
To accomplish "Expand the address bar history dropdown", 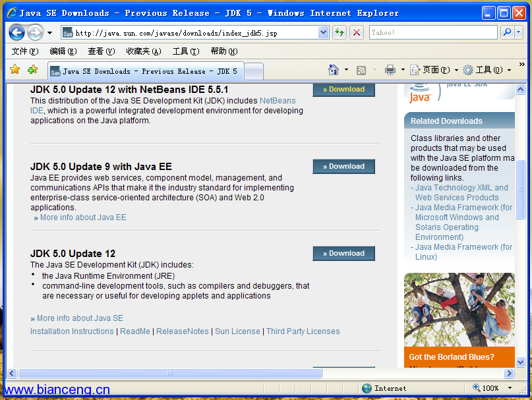I will (323, 32).
